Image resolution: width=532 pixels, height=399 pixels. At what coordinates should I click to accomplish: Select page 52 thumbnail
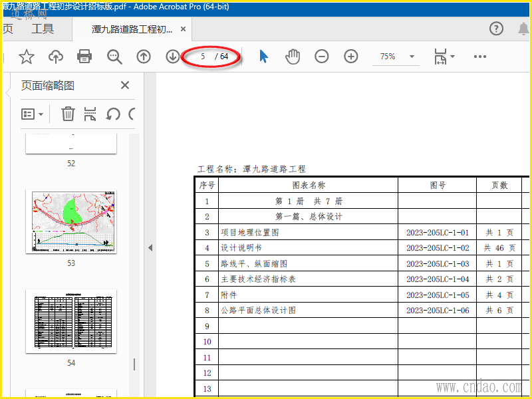71,144
